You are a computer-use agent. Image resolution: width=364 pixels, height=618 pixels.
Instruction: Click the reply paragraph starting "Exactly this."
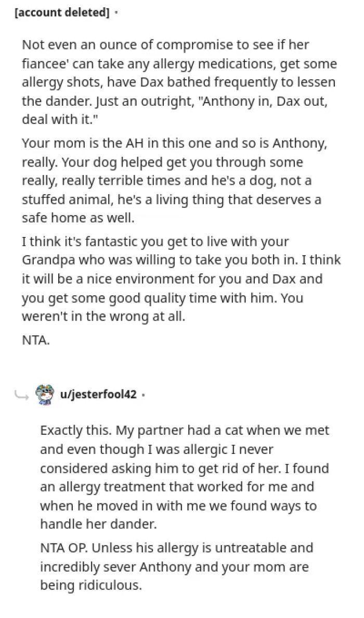185,477
